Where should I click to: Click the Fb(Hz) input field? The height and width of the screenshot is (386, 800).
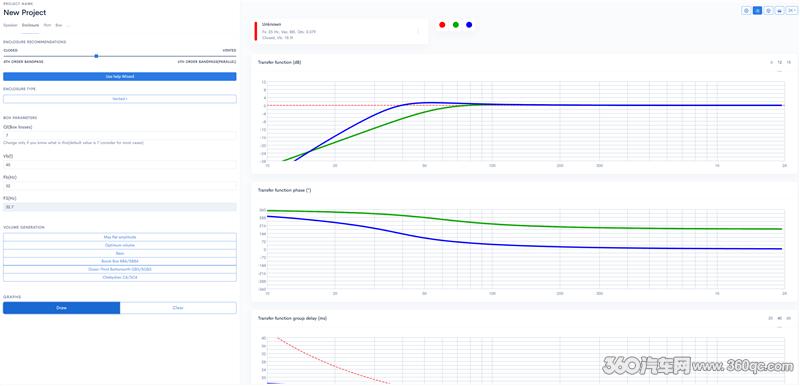click(119, 186)
